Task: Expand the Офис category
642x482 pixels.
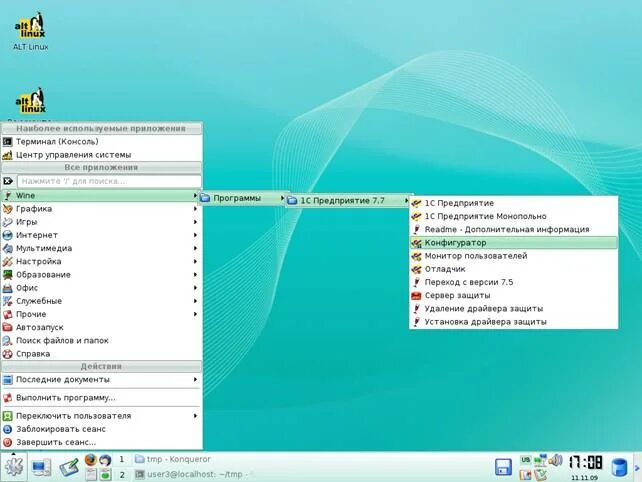Action: pos(102,288)
